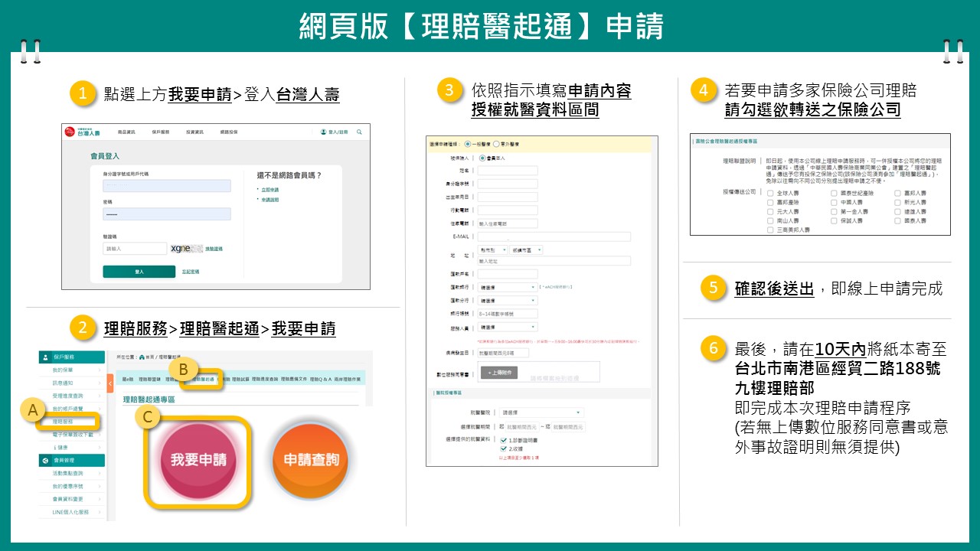Toggle 2.收據 checkbox

tap(503, 448)
